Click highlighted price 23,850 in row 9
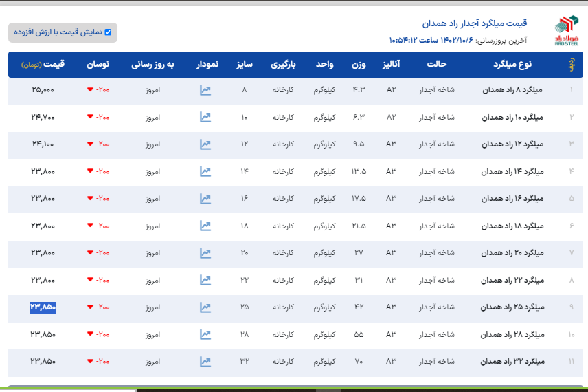The height and width of the screenshot is (392, 588). pos(43,307)
